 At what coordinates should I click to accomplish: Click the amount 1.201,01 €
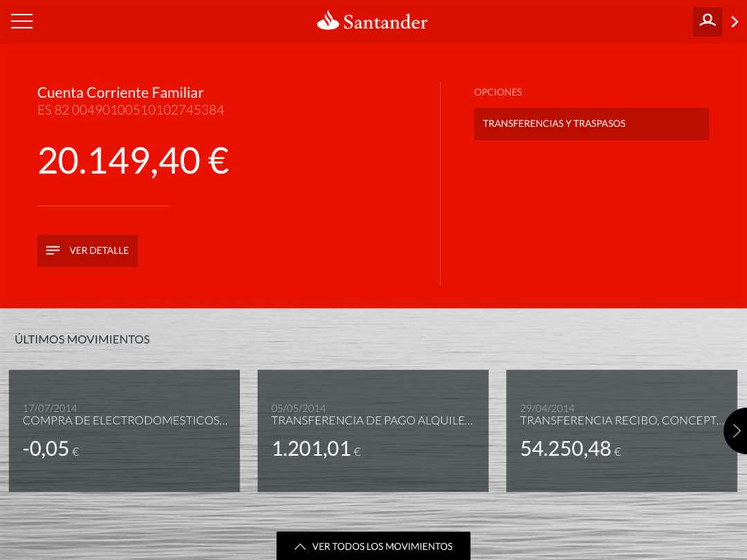316,449
